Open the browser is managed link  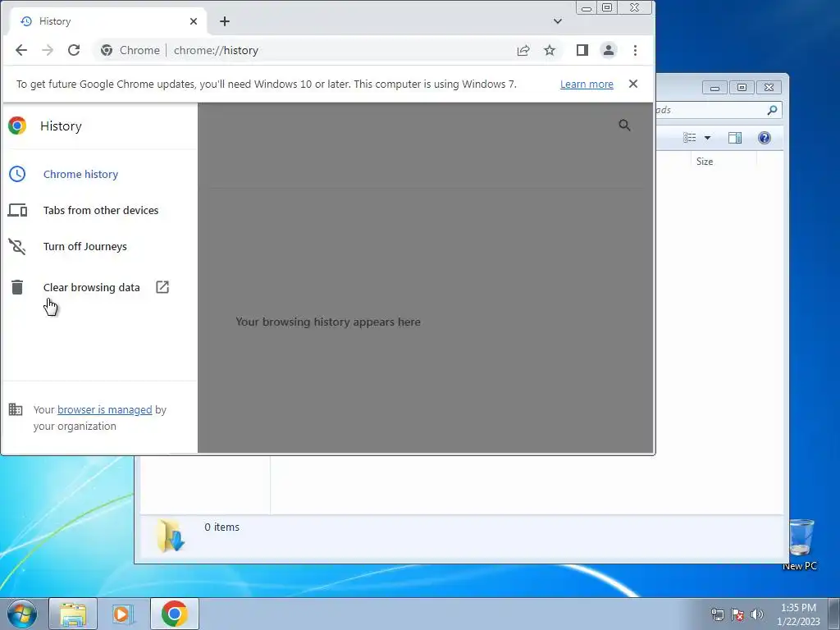104,410
